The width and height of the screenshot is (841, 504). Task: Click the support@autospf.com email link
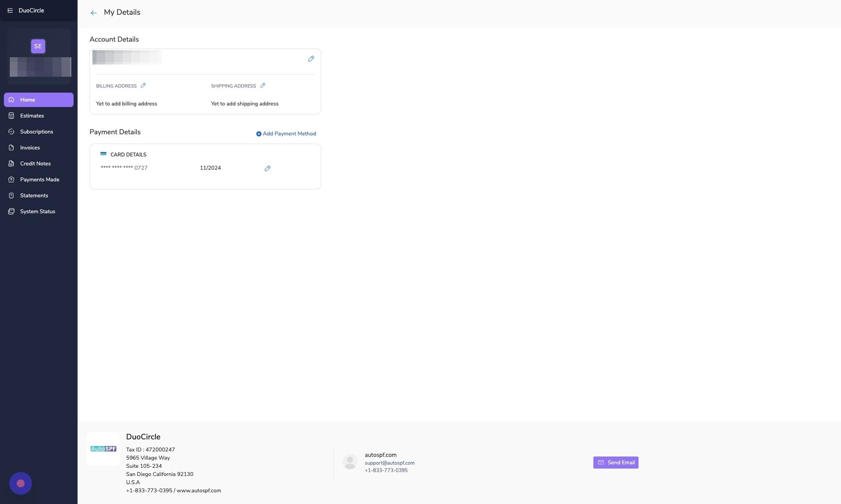(x=389, y=463)
